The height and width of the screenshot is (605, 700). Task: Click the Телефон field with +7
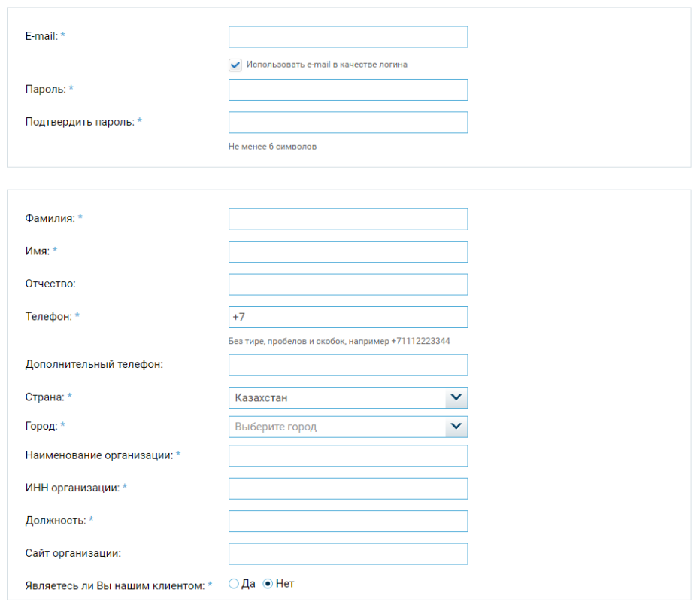(347, 317)
